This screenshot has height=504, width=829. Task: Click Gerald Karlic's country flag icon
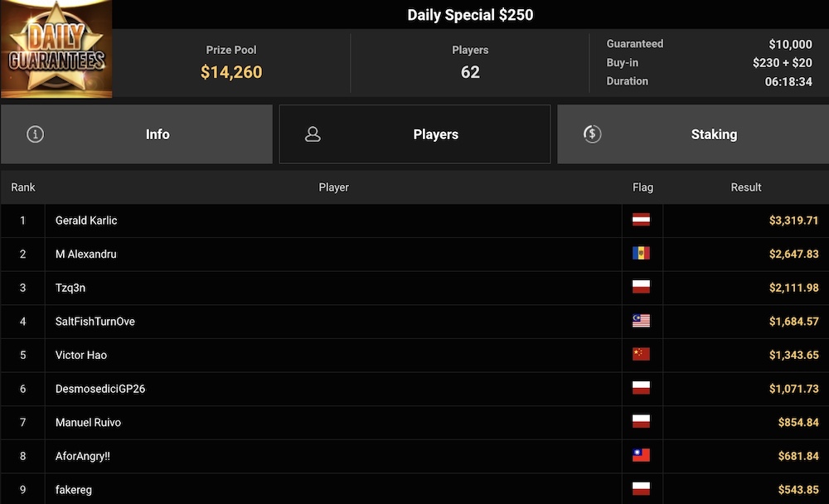[x=641, y=220]
